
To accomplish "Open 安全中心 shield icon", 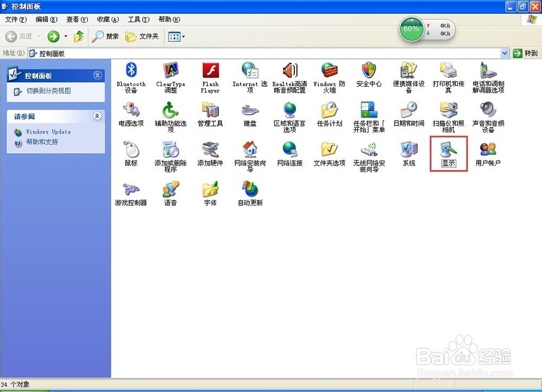I will tap(369, 75).
